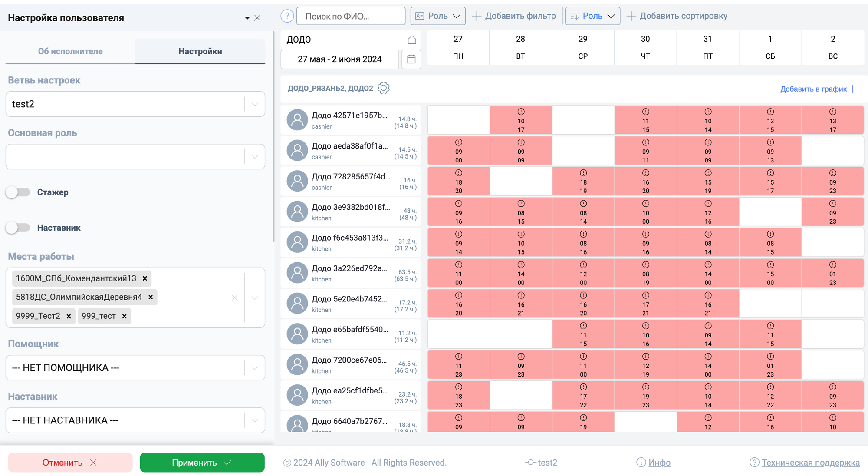Select the Настройки tab
The image size is (868, 476).
pyautogui.click(x=200, y=51)
